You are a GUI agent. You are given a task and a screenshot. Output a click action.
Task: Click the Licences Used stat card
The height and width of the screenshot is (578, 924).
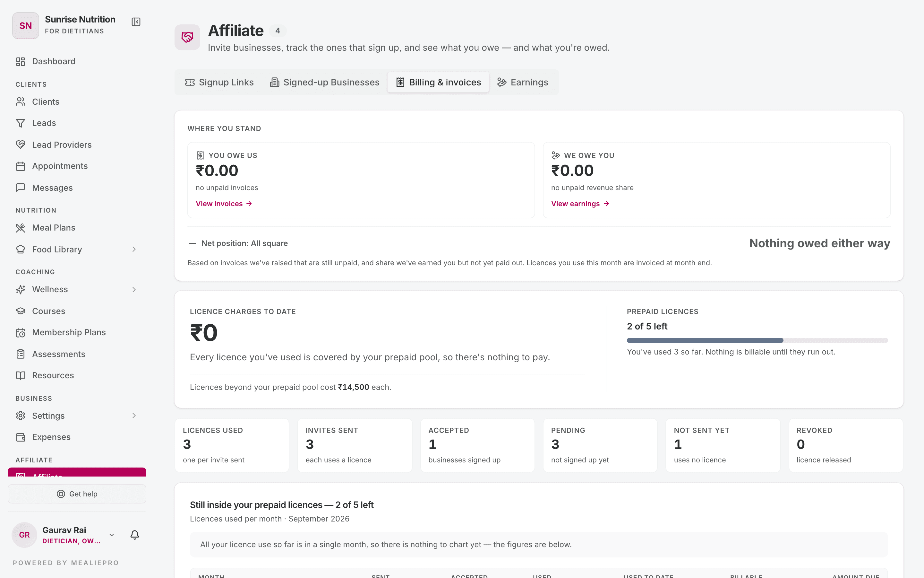tap(232, 445)
